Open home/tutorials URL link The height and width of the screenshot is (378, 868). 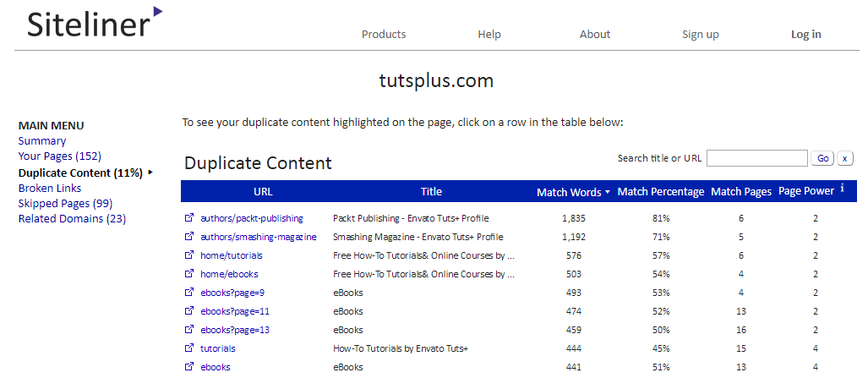[x=232, y=255]
